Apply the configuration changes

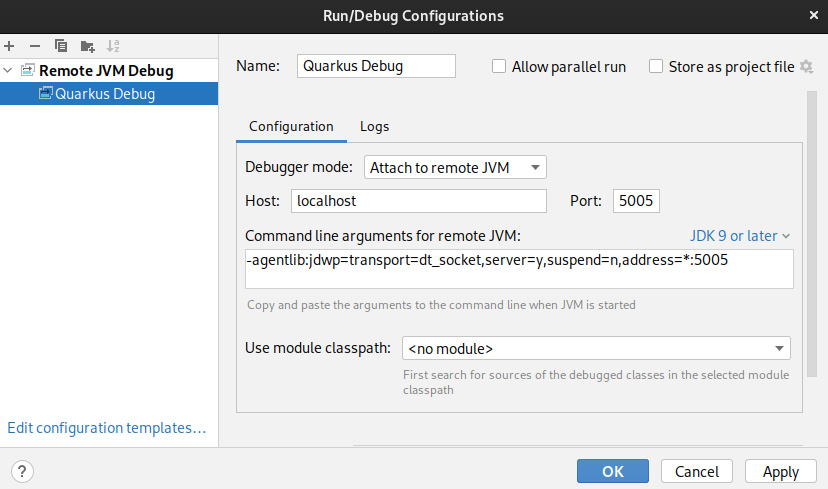(x=780, y=471)
